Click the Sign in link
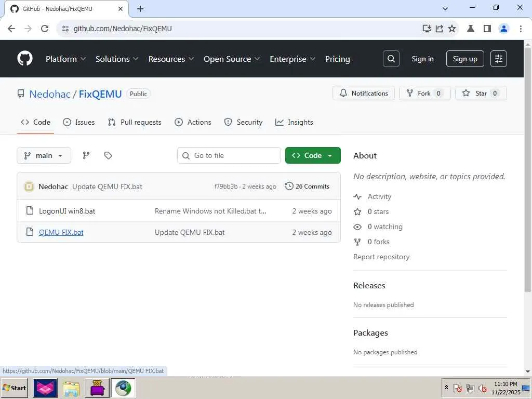Screen dimensions: 532x399 coord(422,59)
